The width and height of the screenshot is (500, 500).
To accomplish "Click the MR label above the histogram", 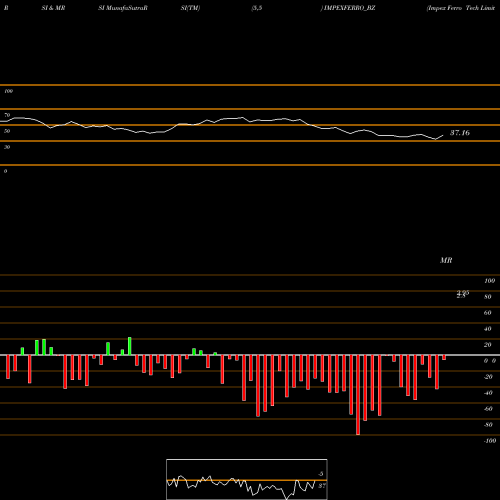I will (446, 260).
